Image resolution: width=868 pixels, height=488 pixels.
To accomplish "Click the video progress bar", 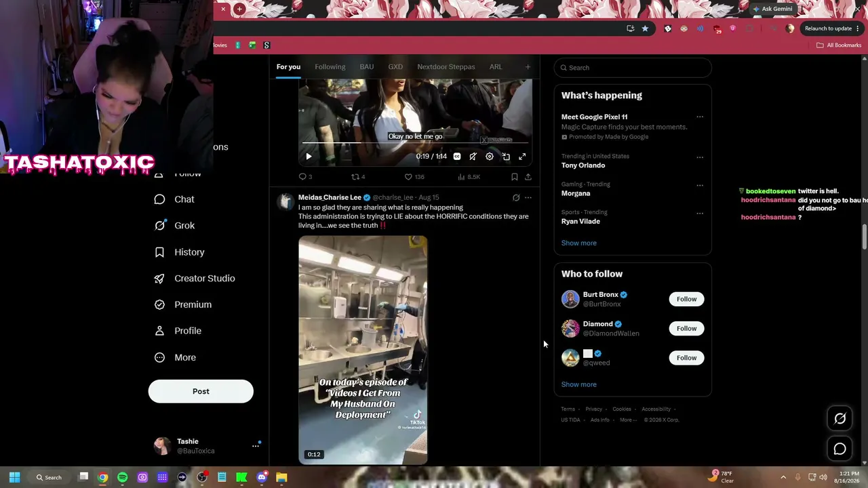I will 415,143.
